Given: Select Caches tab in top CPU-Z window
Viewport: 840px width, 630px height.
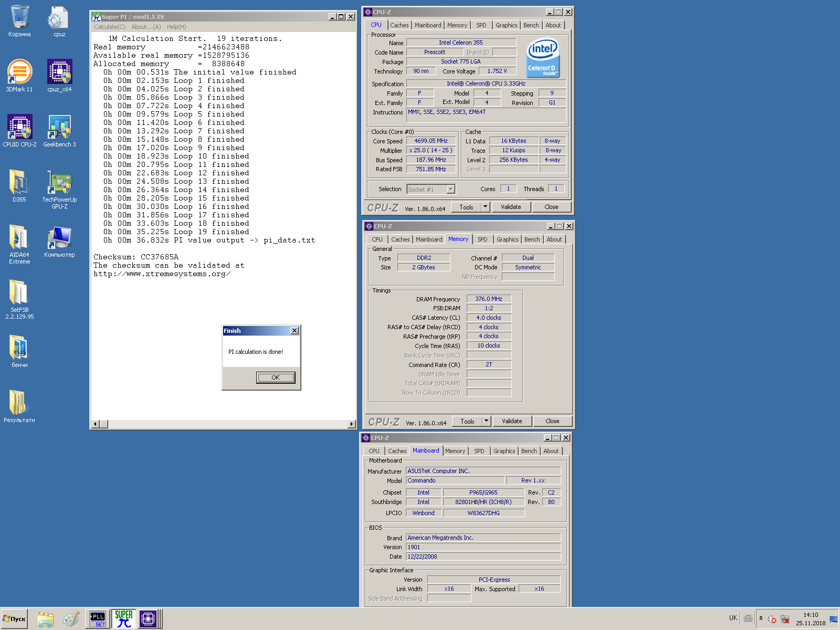Looking at the screenshot, I should tap(399, 25).
